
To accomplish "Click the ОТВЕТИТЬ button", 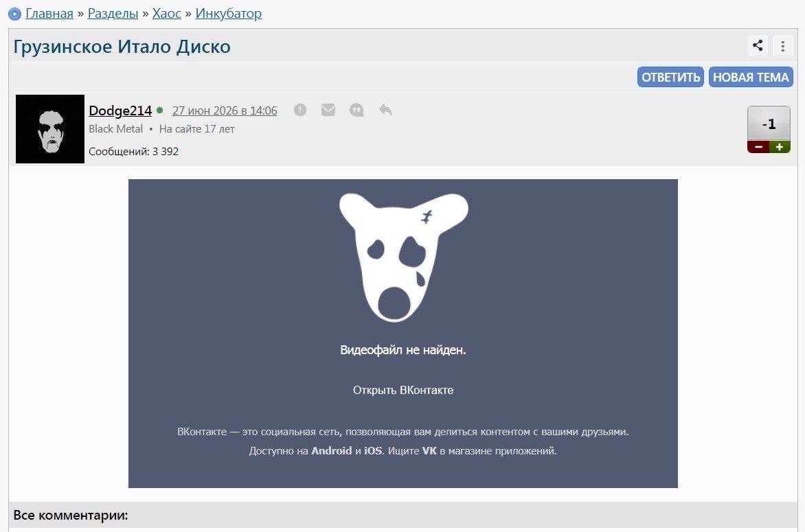I will (x=670, y=77).
